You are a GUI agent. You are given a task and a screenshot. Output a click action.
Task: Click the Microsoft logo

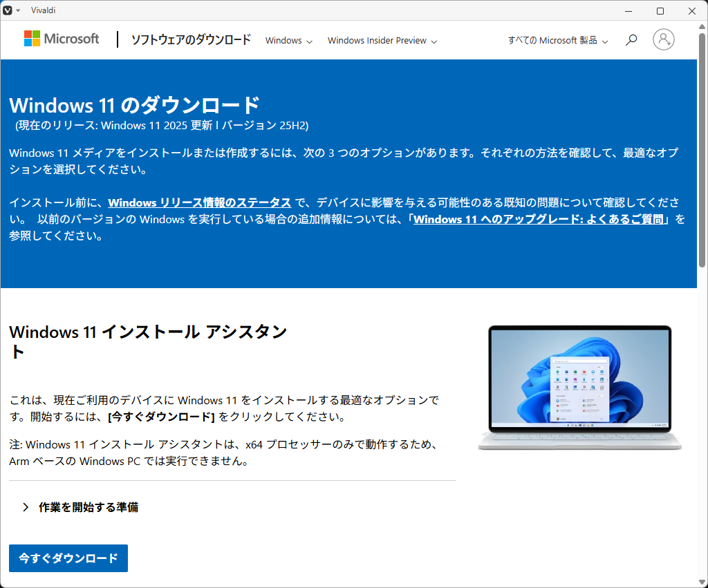62,39
